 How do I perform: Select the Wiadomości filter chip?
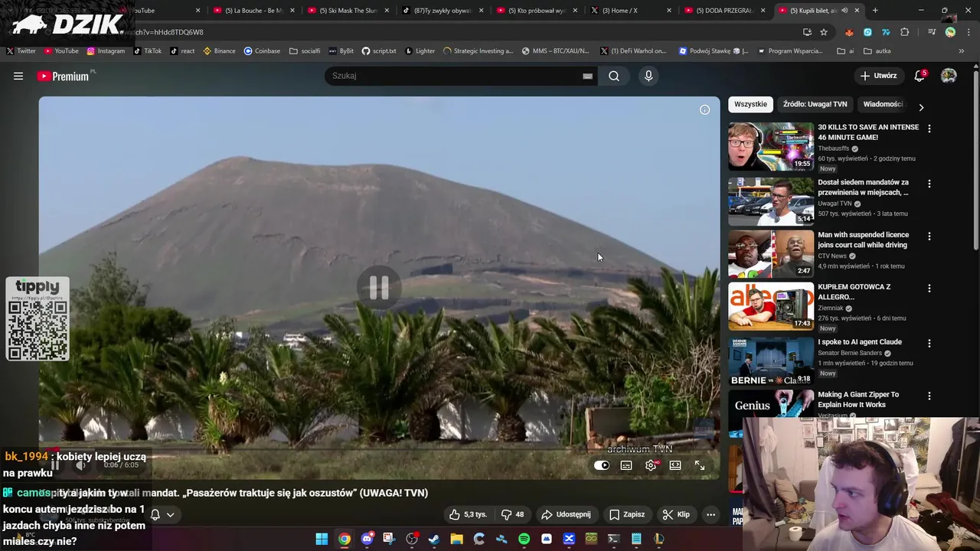pos(883,104)
